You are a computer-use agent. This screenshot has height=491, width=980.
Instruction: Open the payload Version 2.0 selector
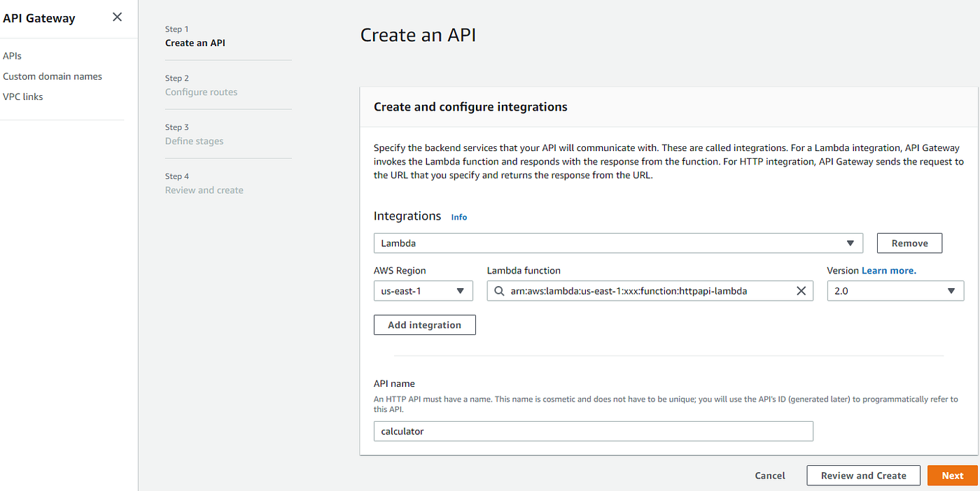point(895,290)
